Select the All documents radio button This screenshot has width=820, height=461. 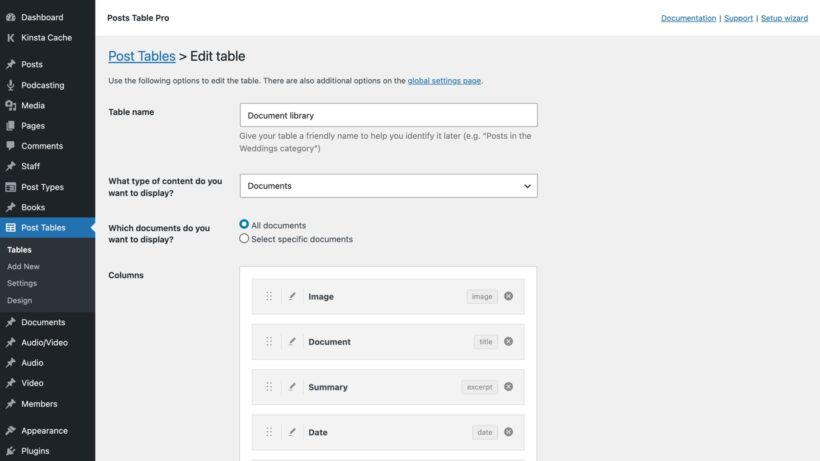tap(244, 224)
